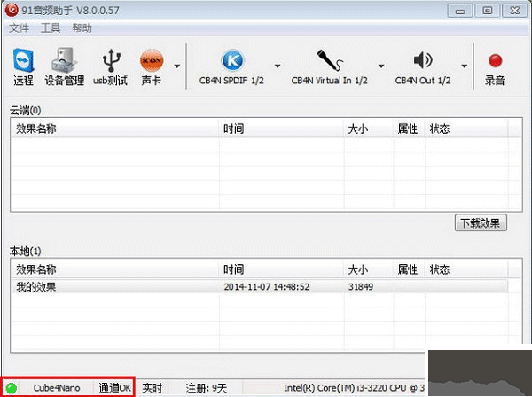This screenshot has height=397, width=532.
Task: Click the local list 属性 header
Action: pos(409,269)
